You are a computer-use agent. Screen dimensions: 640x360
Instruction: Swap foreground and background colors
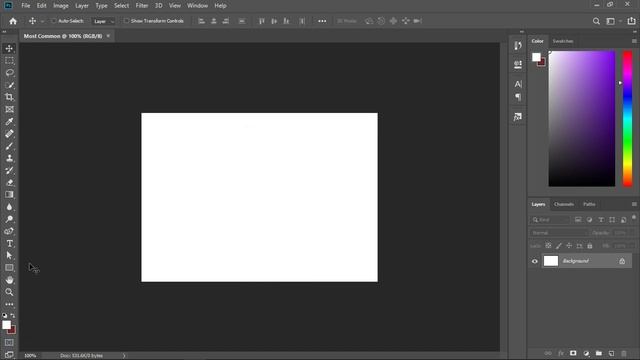[13, 316]
